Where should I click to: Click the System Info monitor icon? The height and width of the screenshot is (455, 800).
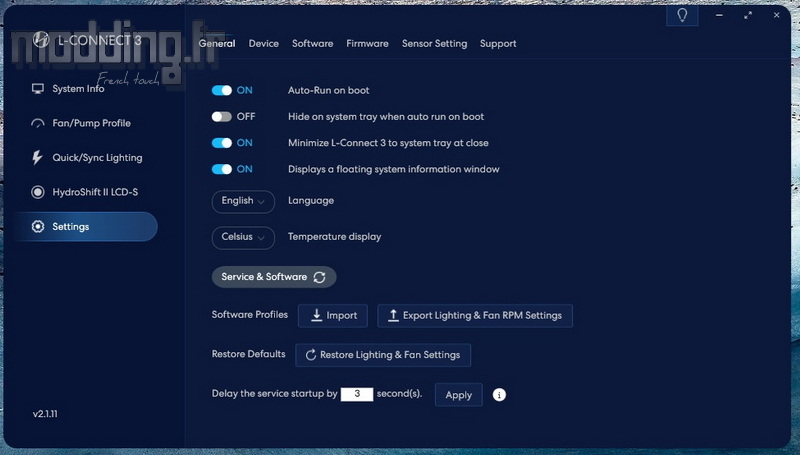click(38, 89)
